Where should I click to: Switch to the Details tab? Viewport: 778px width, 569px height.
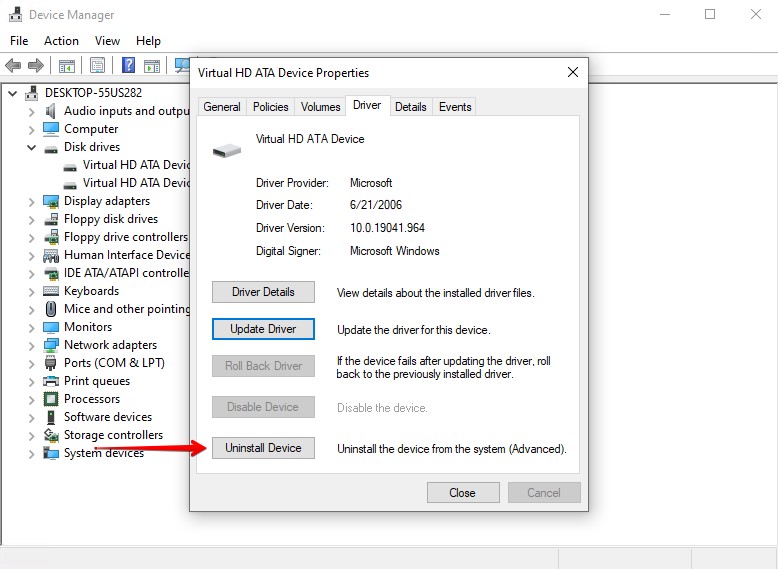[x=410, y=107]
